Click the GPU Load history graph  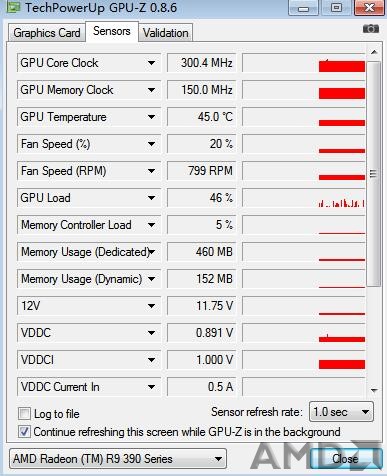point(303,198)
